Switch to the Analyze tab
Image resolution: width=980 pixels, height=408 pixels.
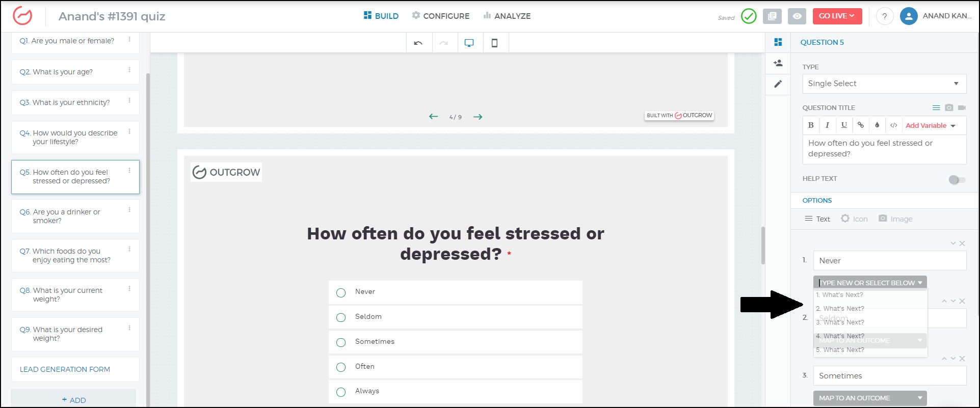(507, 16)
